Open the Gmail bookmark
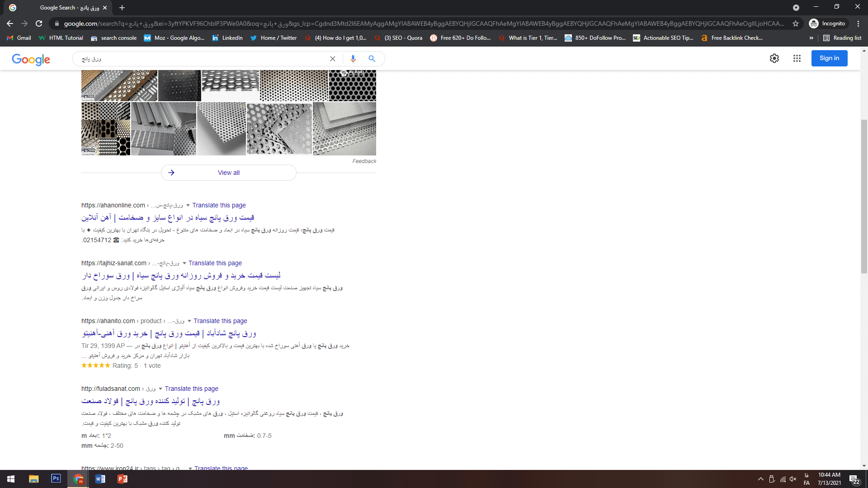Viewport: 868px width, 488px height. click(x=19, y=38)
